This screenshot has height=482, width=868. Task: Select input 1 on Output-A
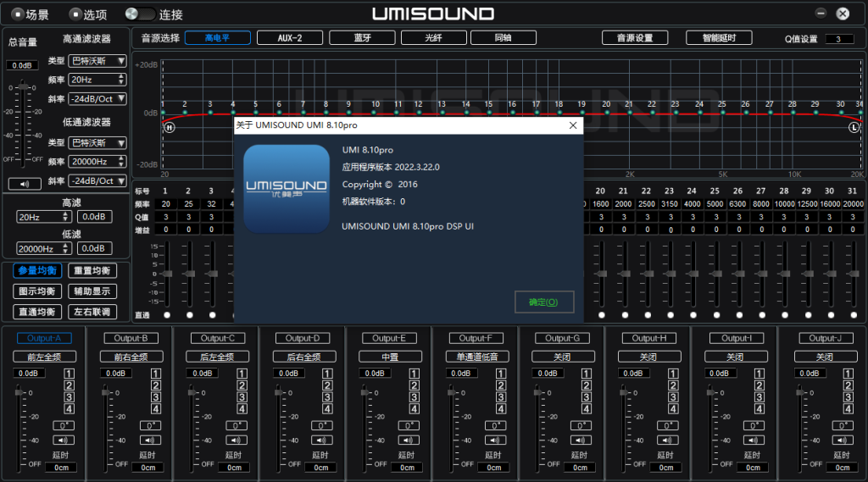pos(70,374)
